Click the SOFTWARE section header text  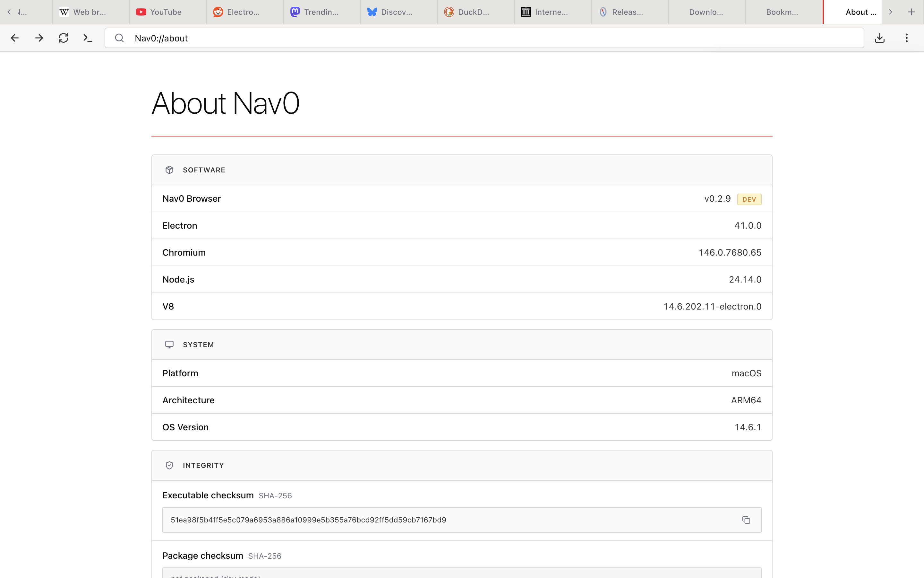pos(204,170)
